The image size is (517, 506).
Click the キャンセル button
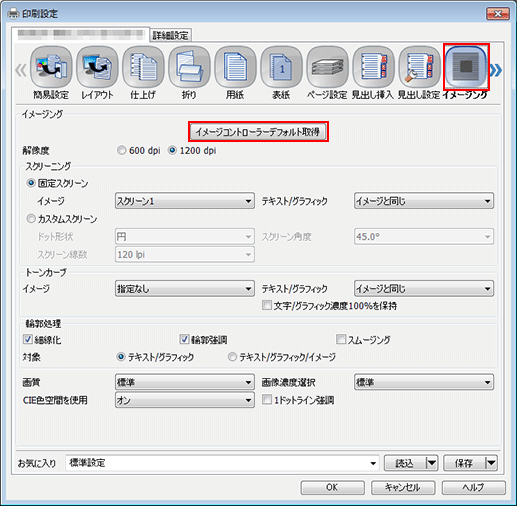(403, 487)
